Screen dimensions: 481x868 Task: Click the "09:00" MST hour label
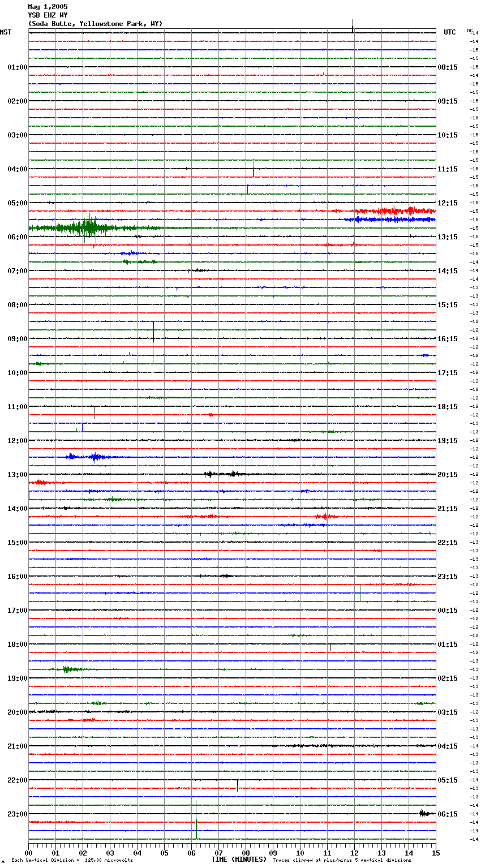coord(18,339)
